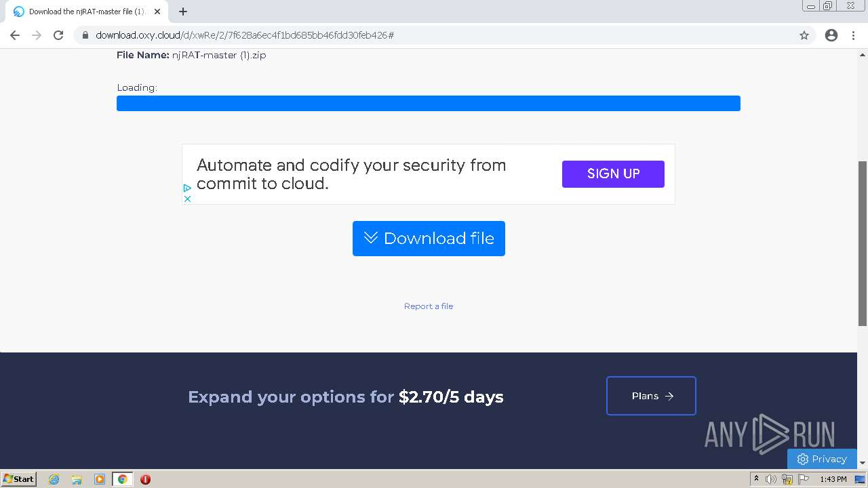This screenshot has width=868, height=488.
Task: Open the 'Automate and codify your security' ad
Action: pyautogui.click(x=351, y=174)
